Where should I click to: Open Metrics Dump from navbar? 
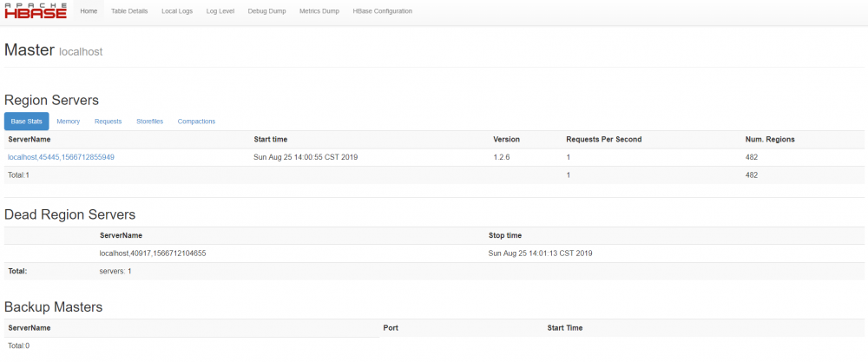319,11
